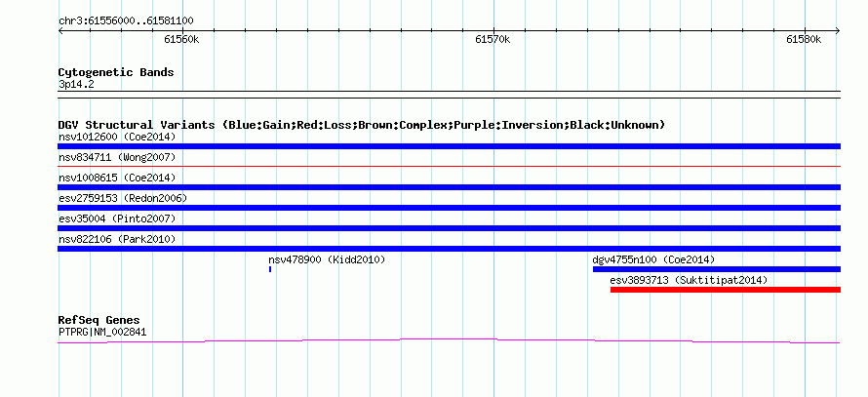
Task: Click the RefSeq Genes track heading
Action: [99, 320]
